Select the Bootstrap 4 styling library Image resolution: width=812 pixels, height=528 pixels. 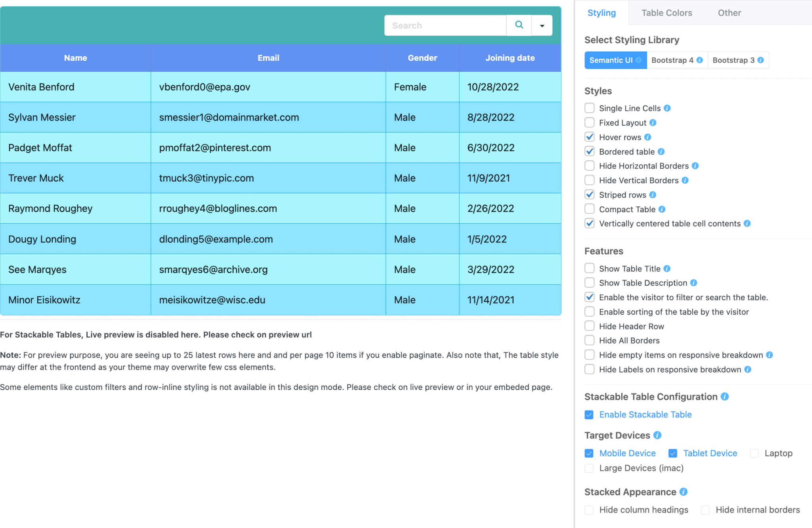click(x=674, y=60)
